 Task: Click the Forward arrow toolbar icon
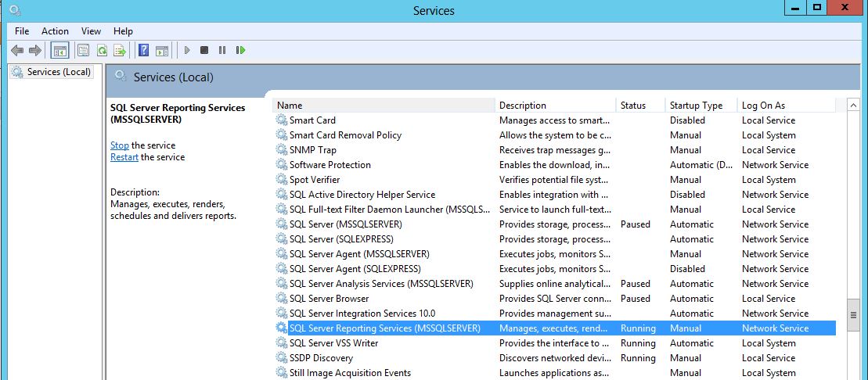(x=35, y=51)
